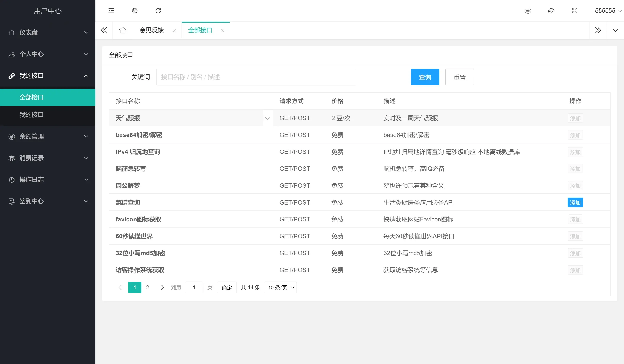Click the 操作日志 clock icon
Screen dimensions: 624x364
click(12, 180)
